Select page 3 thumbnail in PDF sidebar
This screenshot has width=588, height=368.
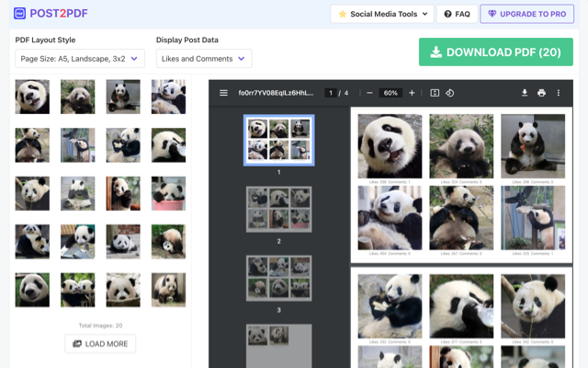[x=278, y=279]
